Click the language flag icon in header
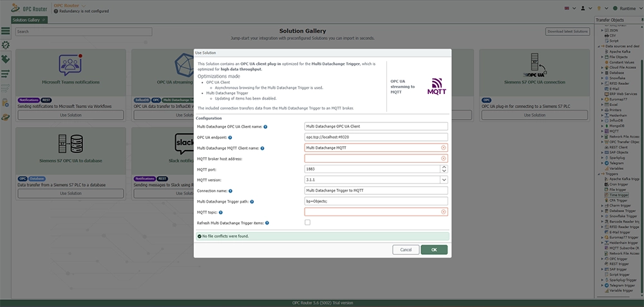 coord(567,8)
